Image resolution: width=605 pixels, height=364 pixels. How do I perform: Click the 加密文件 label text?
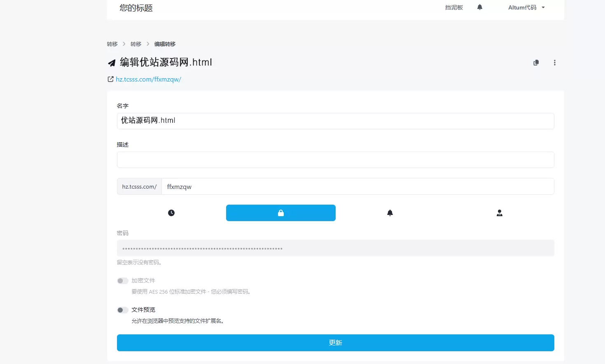point(143,280)
